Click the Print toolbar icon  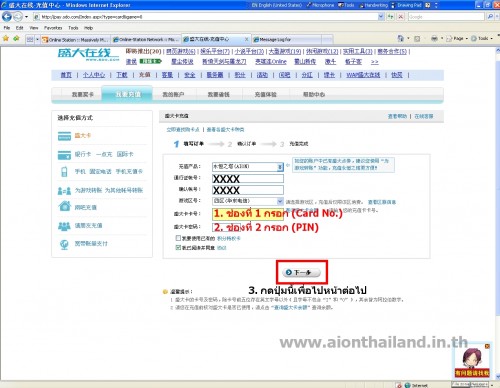pos(434,39)
